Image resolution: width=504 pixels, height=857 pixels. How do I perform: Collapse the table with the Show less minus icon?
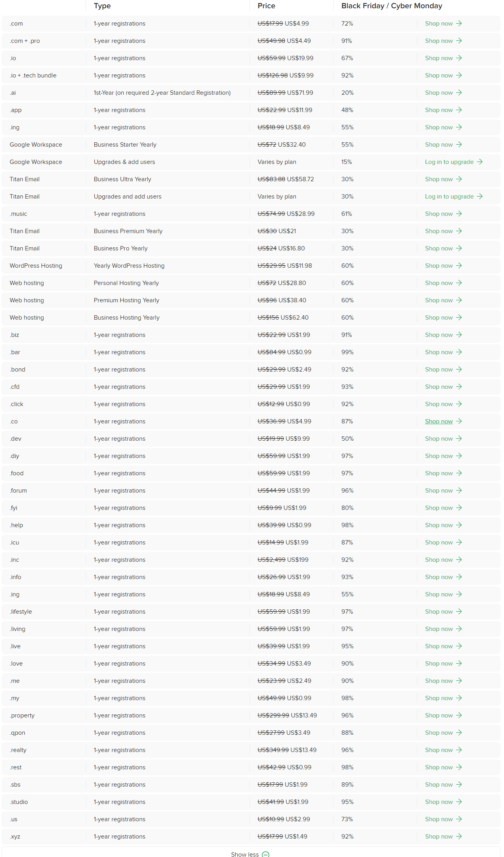(x=266, y=854)
